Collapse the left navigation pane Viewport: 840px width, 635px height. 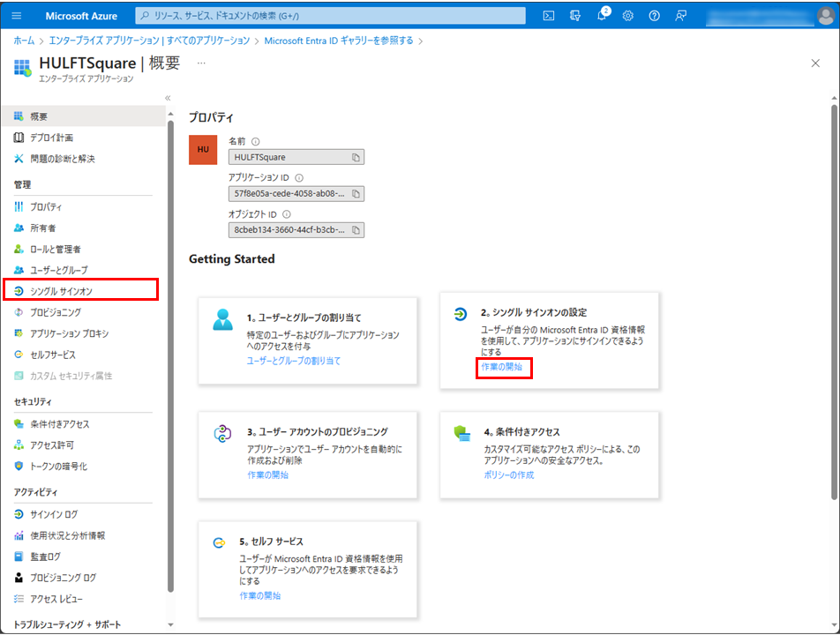168,98
